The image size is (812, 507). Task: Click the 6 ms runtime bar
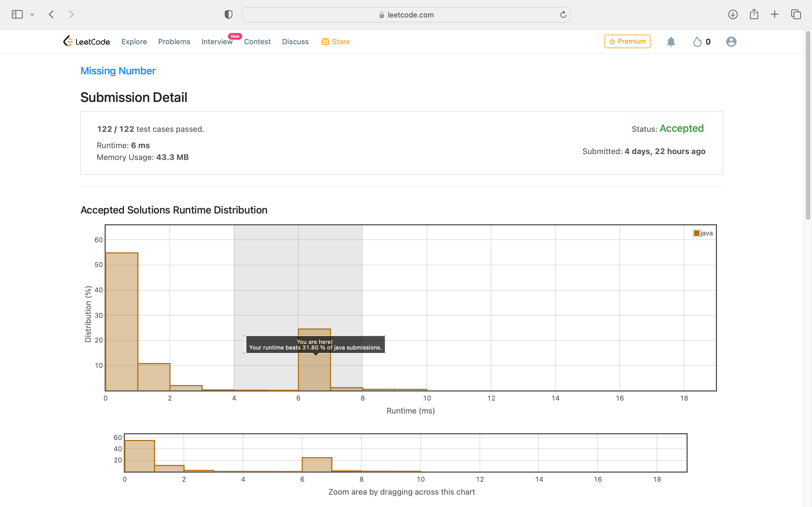pos(314,372)
